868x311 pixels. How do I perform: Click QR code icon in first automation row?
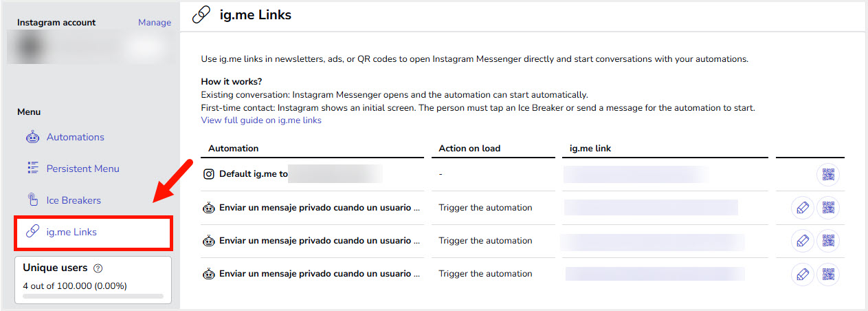pyautogui.click(x=828, y=208)
